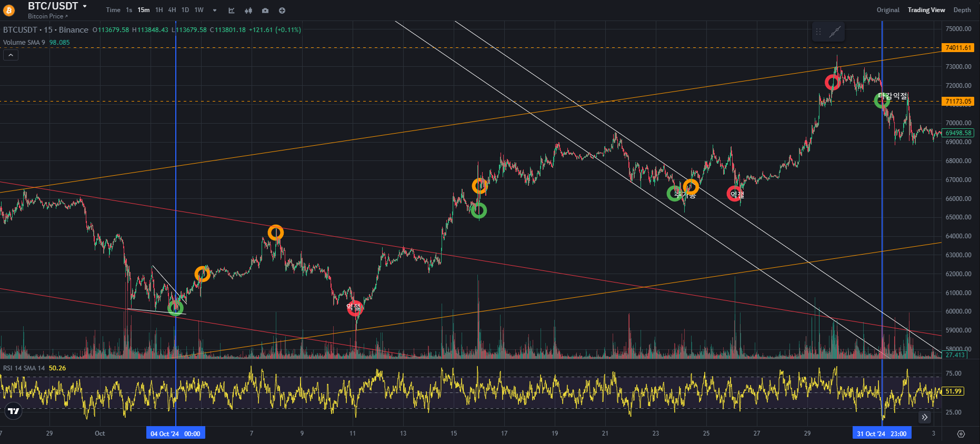Click the 29 date label near right of time axis
This screenshot has height=444, width=980.
point(807,433)
